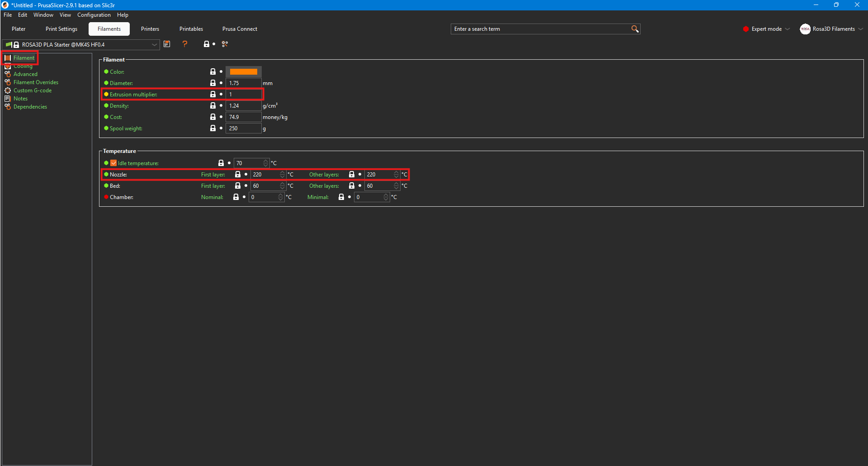The height and width of the screenshot is (466, 868).
Task: Click the lock icon for Cost
Action: coord(213,117)
